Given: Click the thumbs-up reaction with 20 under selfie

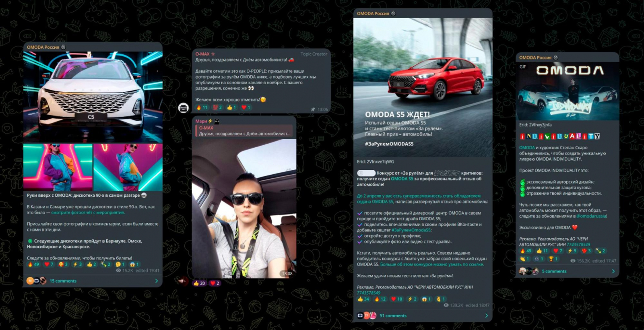Looking at the screenshot, I should pyautogui.click(x=199, y=283).
